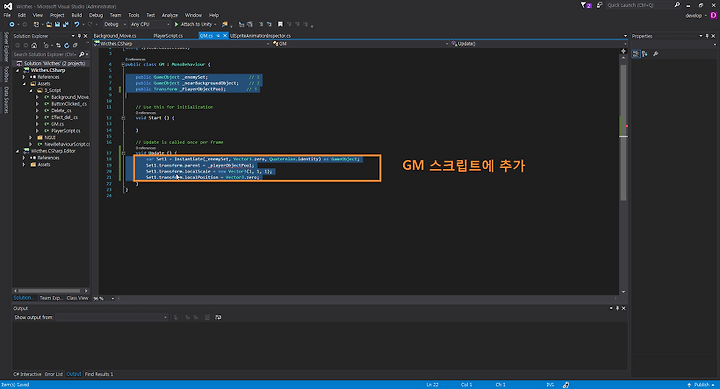Viewport: 720px width, 389px height.
Task: Switch to the UISpriteAnimationInspector.cs tab
Action: click(260, 36)
